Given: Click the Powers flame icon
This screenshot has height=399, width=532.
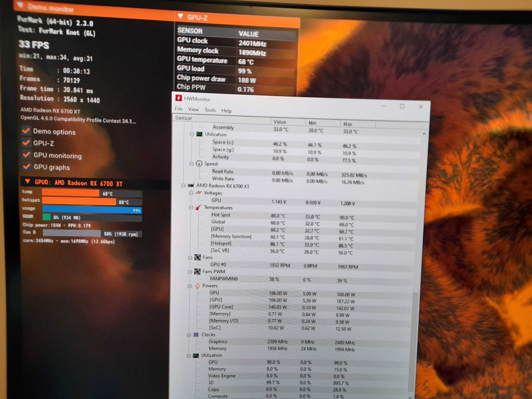Looking at the screenshot, I should (x=197, y=286).
